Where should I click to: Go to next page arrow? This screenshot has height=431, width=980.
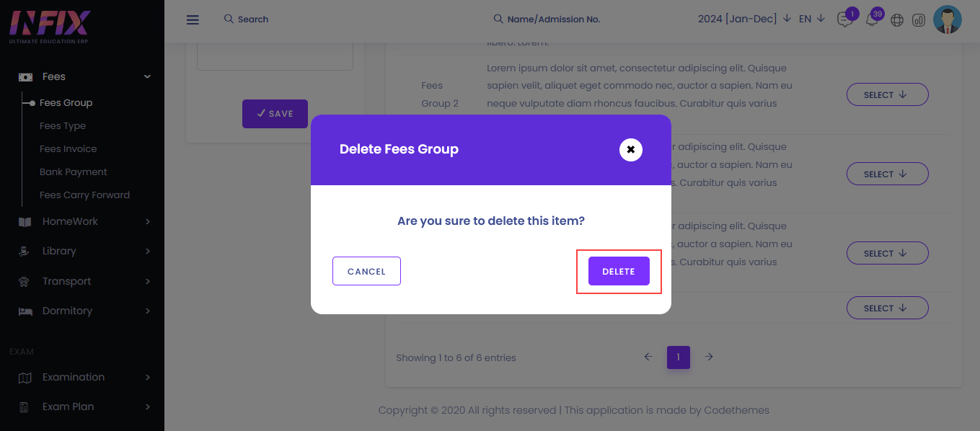click(709, 357)
